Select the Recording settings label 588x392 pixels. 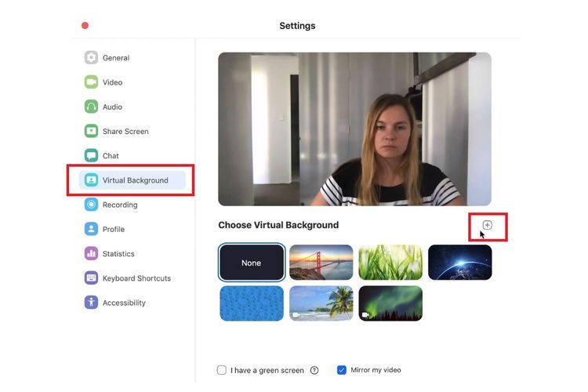coord(120,205)
